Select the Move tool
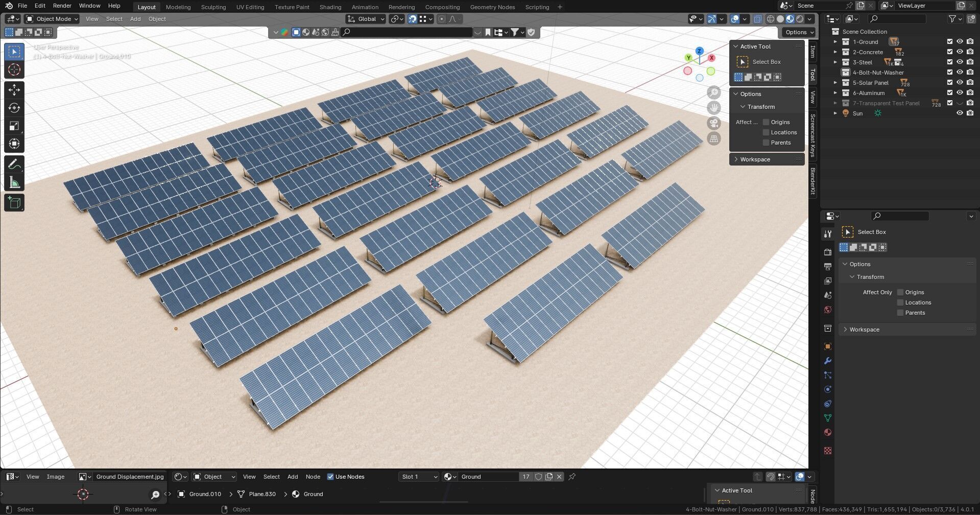Screen dimensions: 980x515 click(x=14, y=90)
